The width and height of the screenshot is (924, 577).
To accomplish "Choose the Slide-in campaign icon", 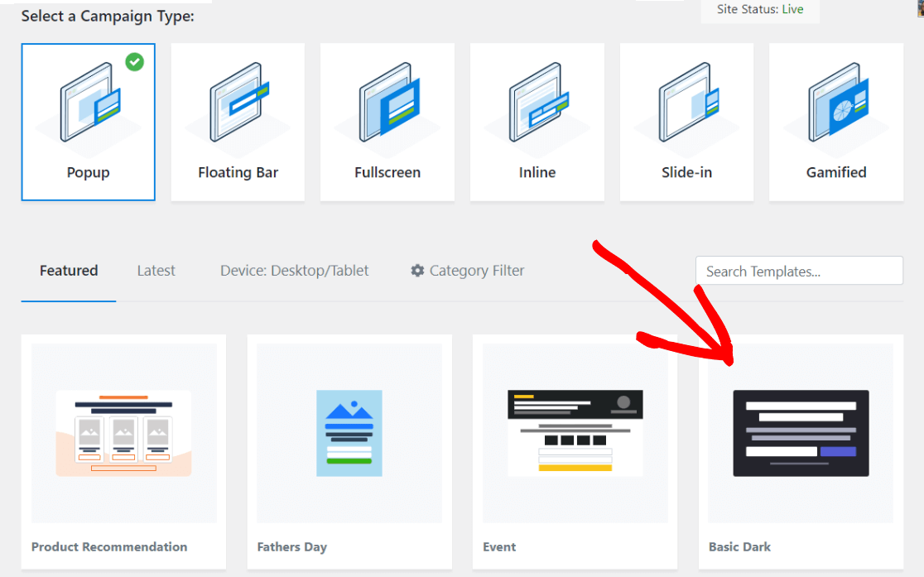I will (688, 103).
